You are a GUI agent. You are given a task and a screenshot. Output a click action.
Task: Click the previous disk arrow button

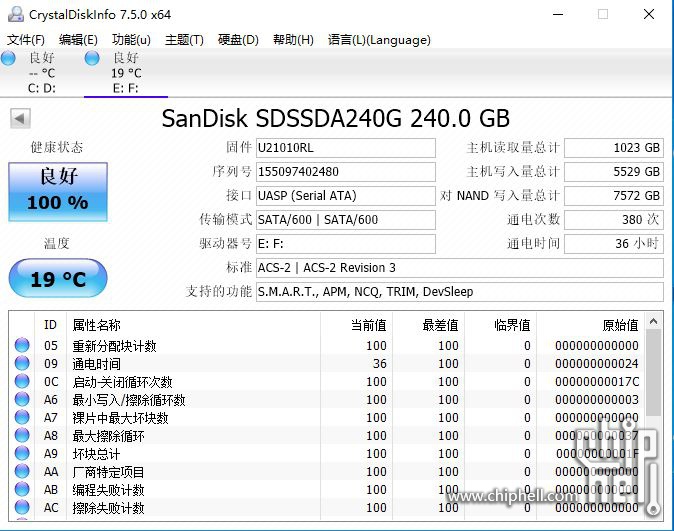coord(20,118)
